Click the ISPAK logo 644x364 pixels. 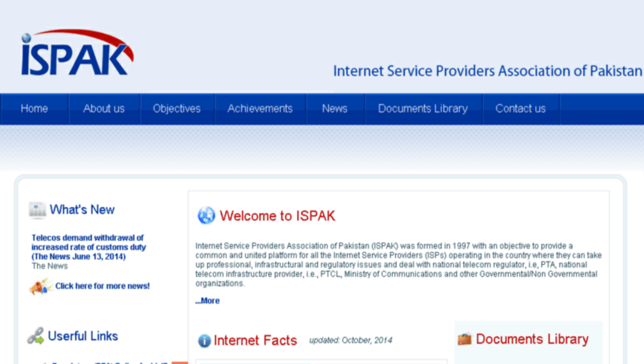[x=77, y=53]
